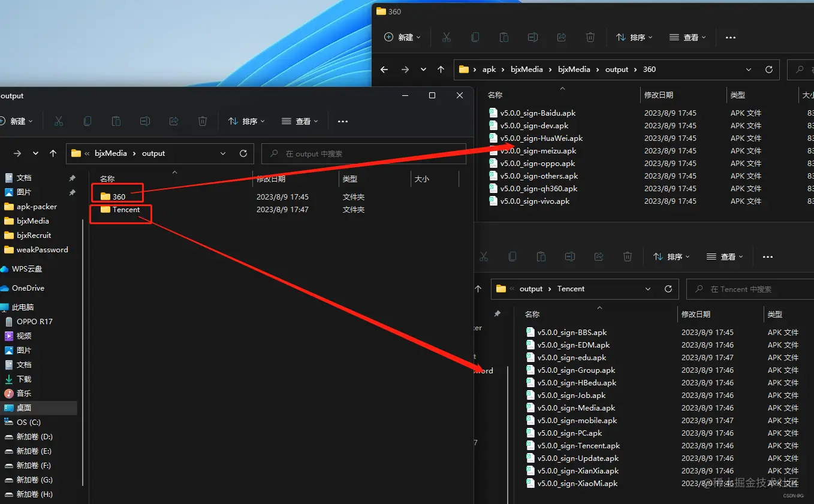
Task: Refresh the 360 window folder view
Action: click(x=769, y=70)
